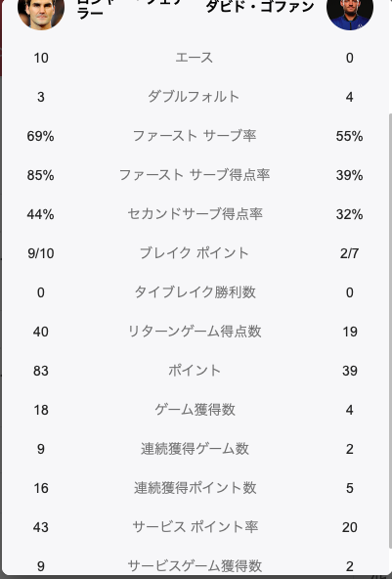Click the ファースト サーブ得点率 label
The height and width of the screenshot is (579, 392).
tap(195, 175)
